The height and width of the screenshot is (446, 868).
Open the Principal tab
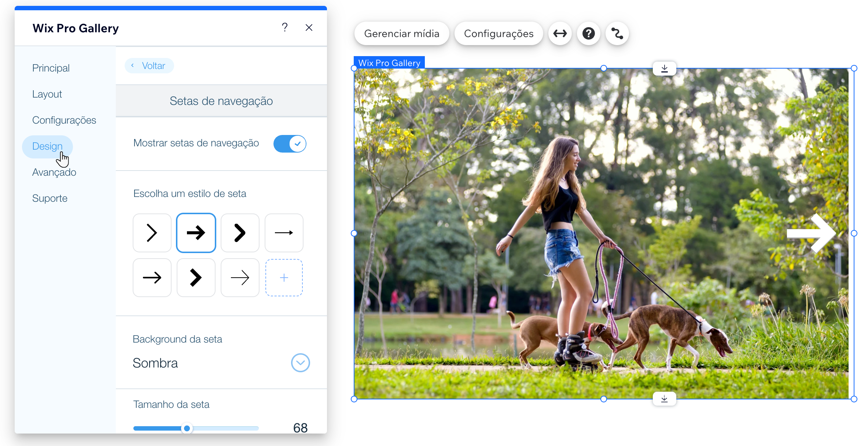(x=51, y=68)
